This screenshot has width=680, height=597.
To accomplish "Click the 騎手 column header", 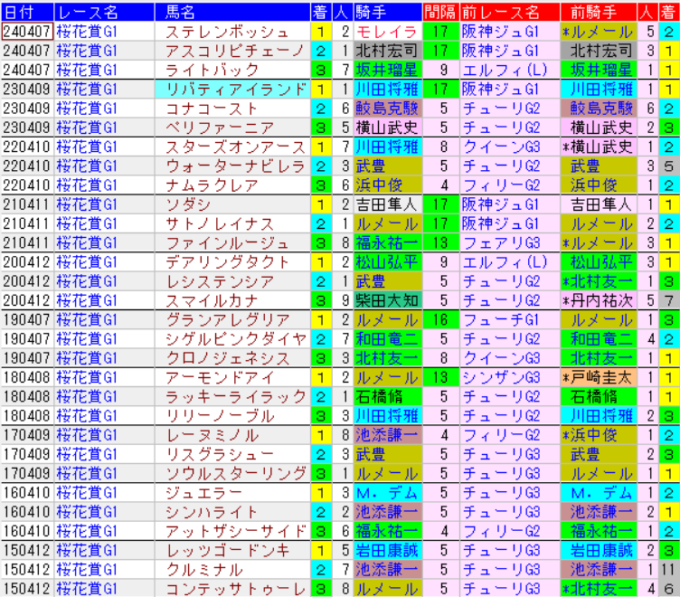I will [x=388, y=12].
